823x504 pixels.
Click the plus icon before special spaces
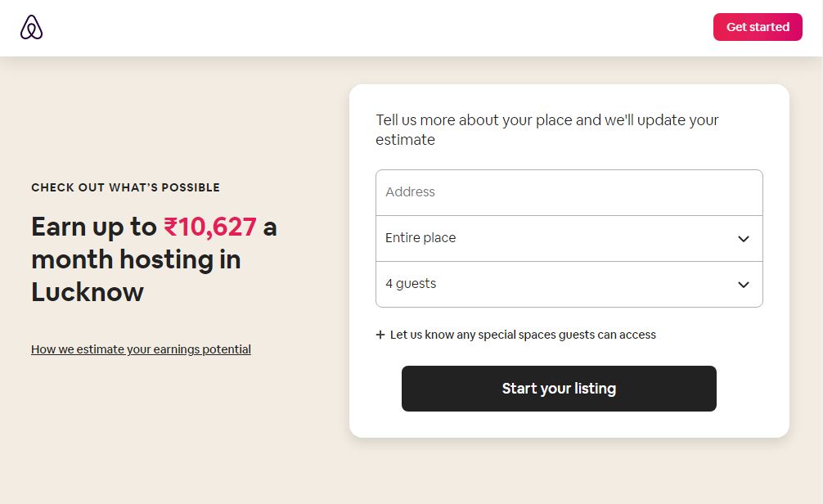point(380,335)
